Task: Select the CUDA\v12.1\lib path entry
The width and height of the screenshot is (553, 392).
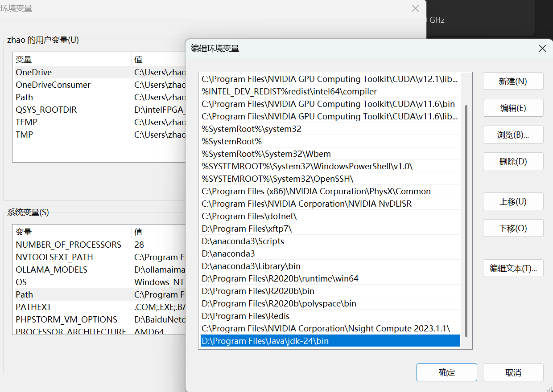Action: click(330, 79)
